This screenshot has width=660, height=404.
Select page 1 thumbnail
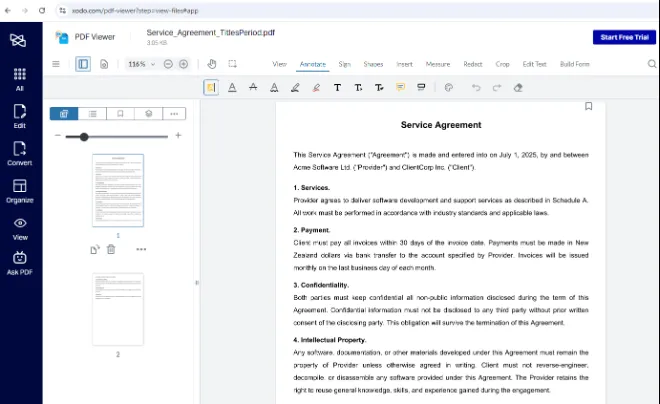[118, 191]
